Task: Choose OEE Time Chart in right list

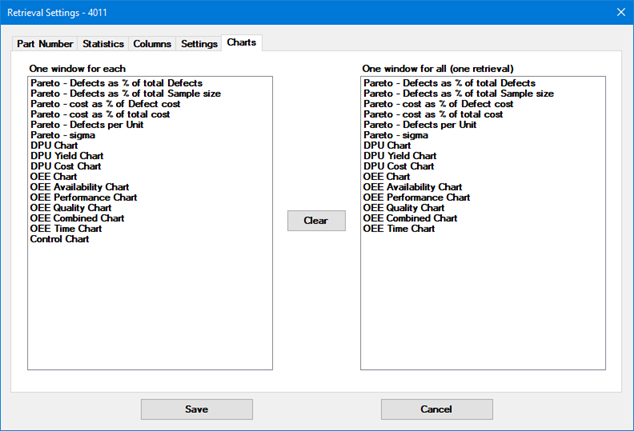Action: pyautogui.click(x=398, y=229)
